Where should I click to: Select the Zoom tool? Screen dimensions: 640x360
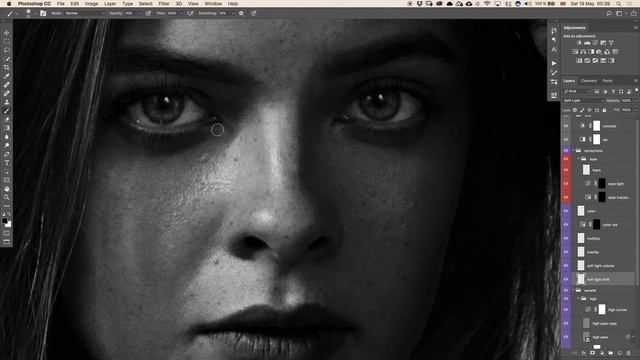tap(7, 197)
